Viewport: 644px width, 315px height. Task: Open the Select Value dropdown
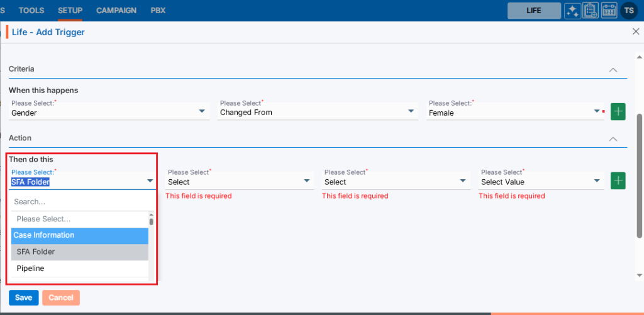(x=540, y=182)
